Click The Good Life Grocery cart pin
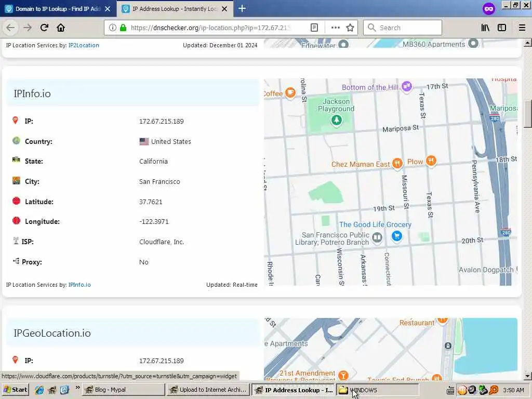 [x=396, y=236]
